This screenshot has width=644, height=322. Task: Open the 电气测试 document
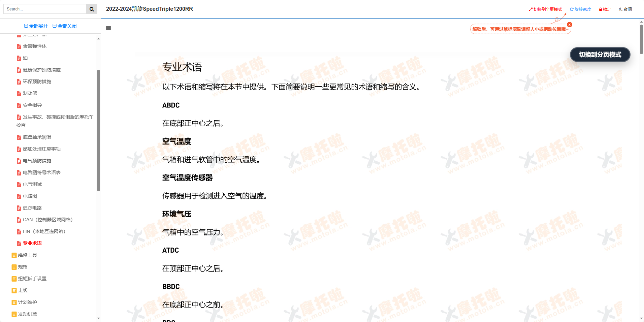pos(32,184)
